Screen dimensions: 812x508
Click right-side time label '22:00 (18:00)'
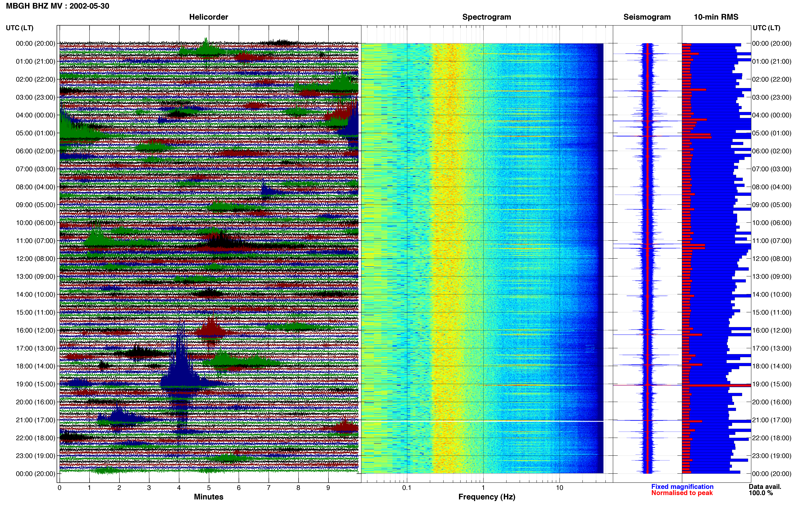772,438
